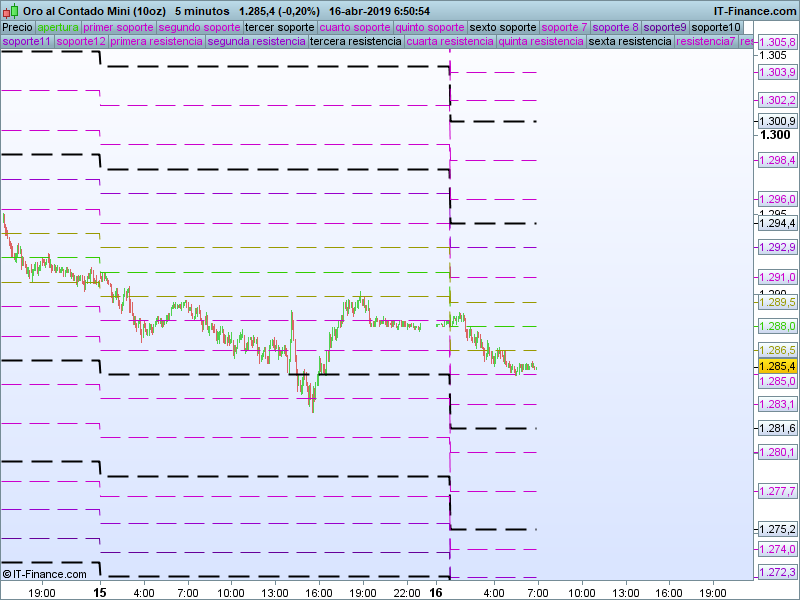Select the Precio legend label
Screen dimensions: 800x600
point(17,27)
